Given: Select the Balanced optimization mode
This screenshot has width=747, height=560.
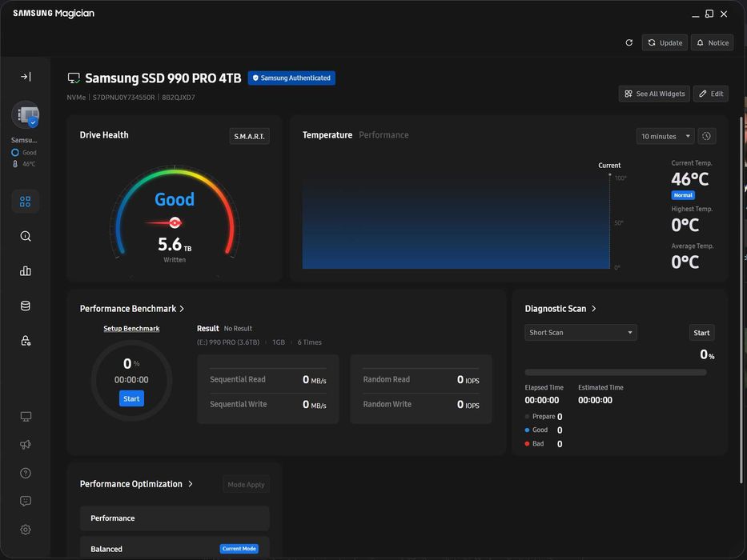Looking at the screenshot, I should pos(175,549).
